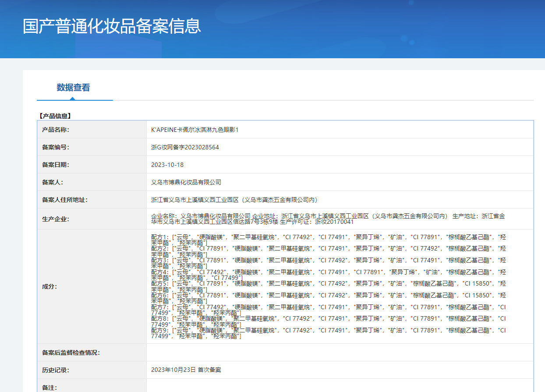This screenshot has height=392, width=545.
Task: Click the filing number 浙G妆网备字2023028564
Action: coord(185,147)
